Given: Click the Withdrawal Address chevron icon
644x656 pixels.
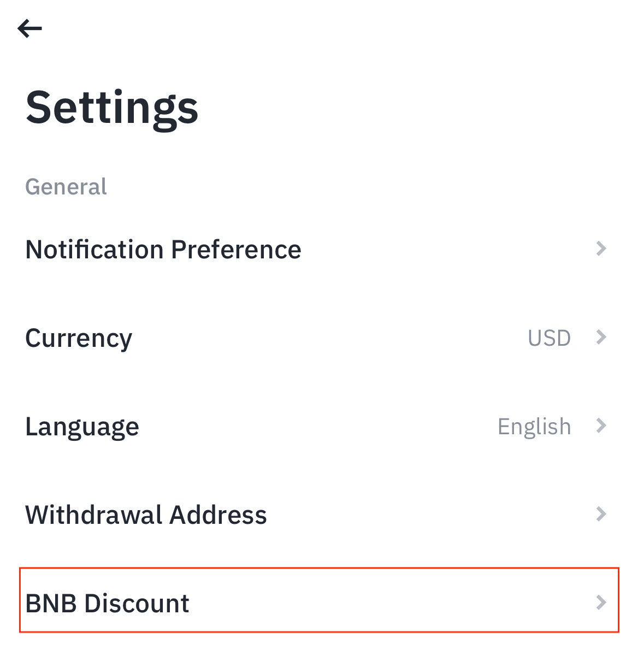Looking at the screenshot, I should tap(601, 515).
